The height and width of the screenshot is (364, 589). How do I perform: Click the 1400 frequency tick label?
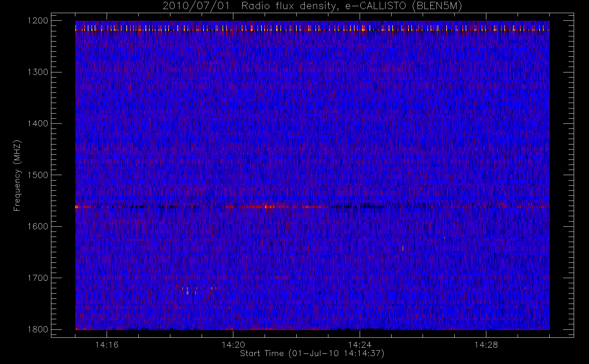(x=38, y=123)
